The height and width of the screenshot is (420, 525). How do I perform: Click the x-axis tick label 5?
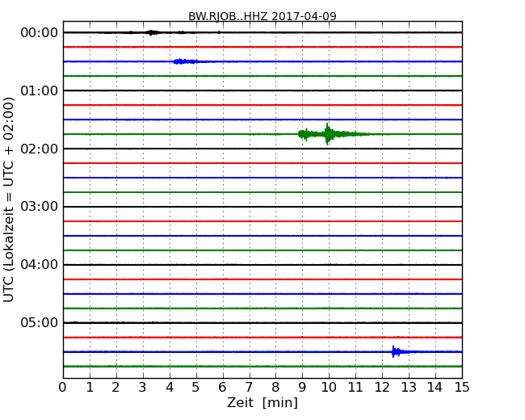195,388
